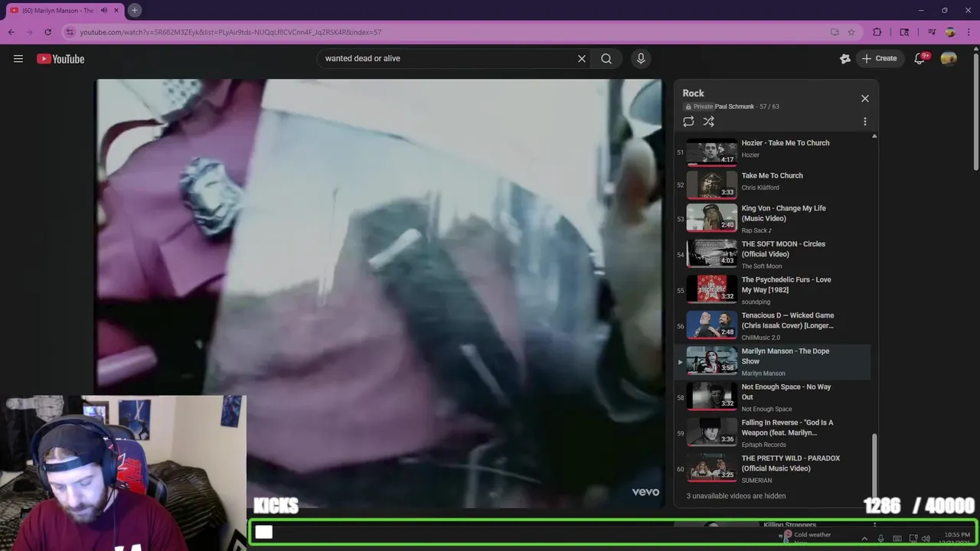Viewport: 980px width, 551px height.
Task: Click the browser address bar URL
Action: point(230,32)
